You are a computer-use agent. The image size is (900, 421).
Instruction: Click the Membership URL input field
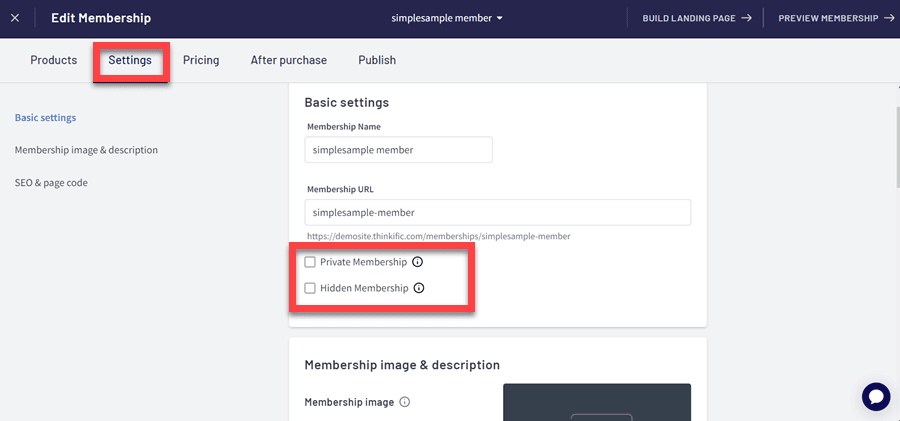click(x=497, y=212)
